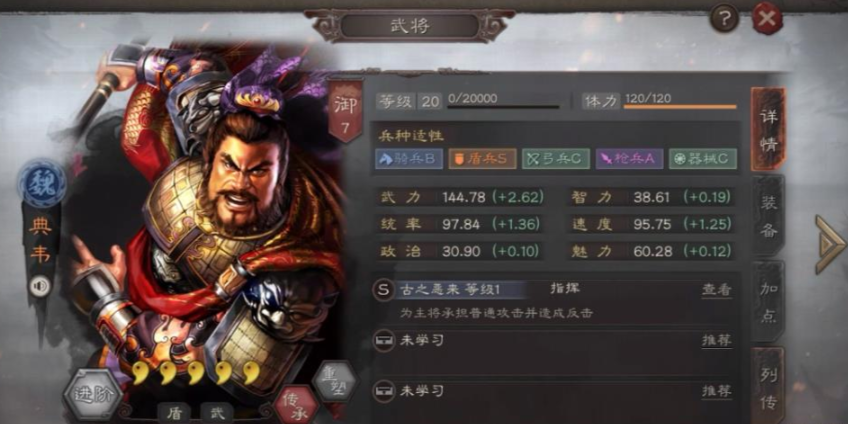
Task: Close the 武将 panel with red X
Action: (x=767, y=19)
